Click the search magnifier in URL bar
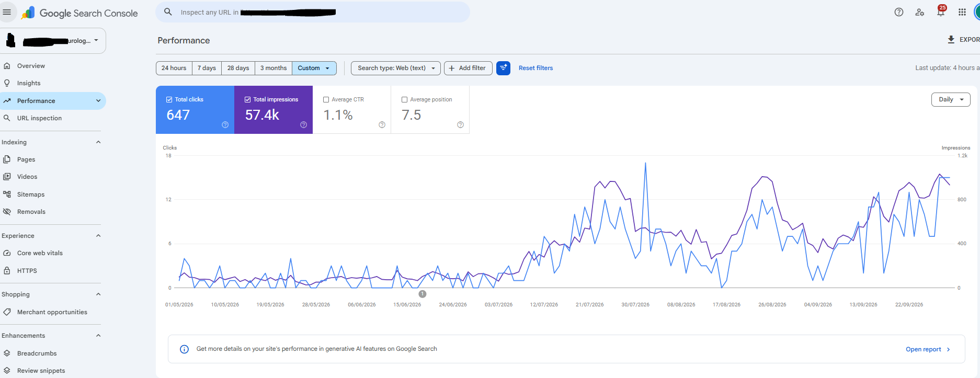The width and height of the screenshot is (980, 378). [168, 12]
